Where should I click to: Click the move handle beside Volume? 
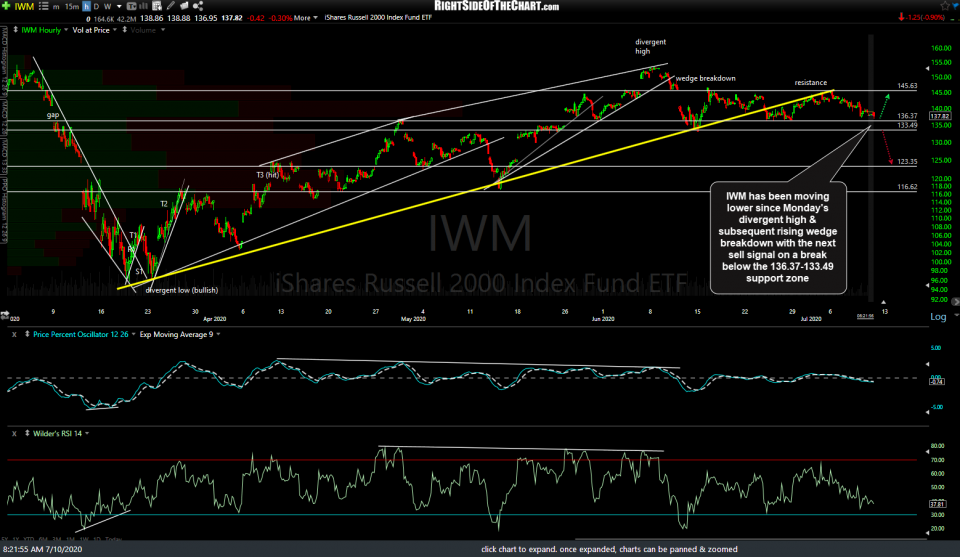[124, 30]
